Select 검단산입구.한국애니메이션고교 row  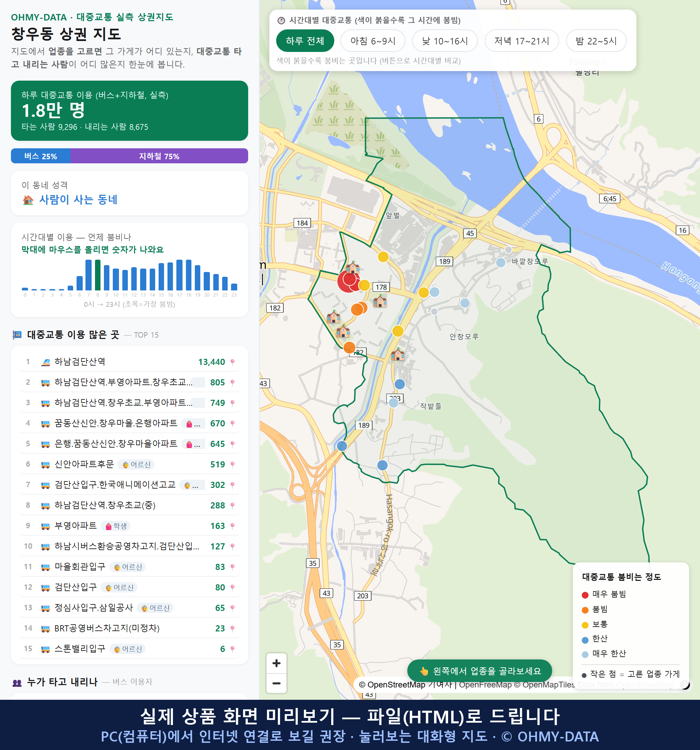tap(130, 485)
